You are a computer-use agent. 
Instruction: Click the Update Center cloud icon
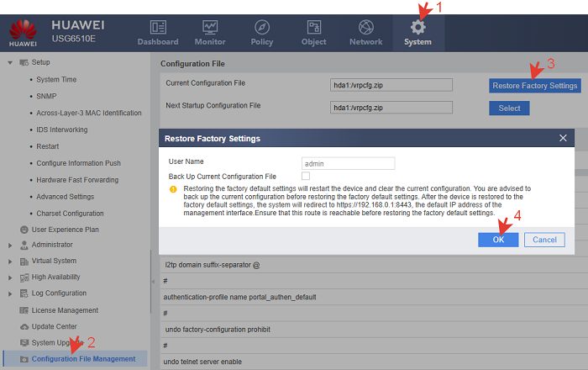click(x=24, y=326)
